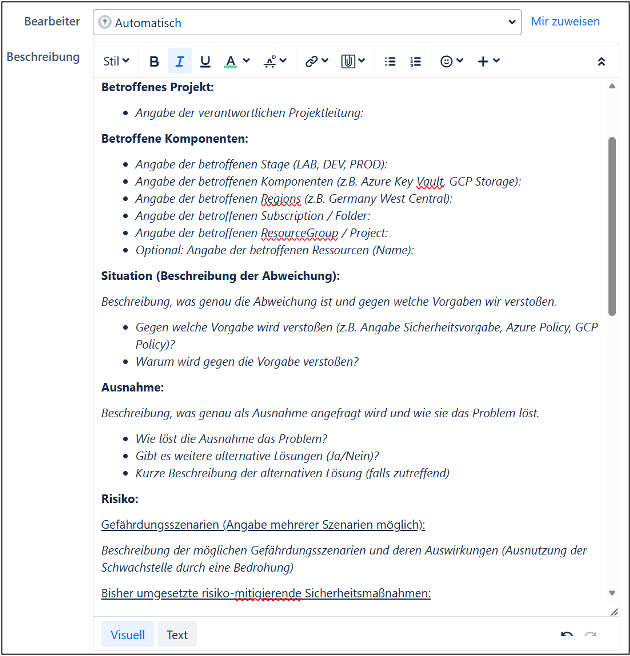
Task: Insert a numbered list
Action: (x=415, y=62)
